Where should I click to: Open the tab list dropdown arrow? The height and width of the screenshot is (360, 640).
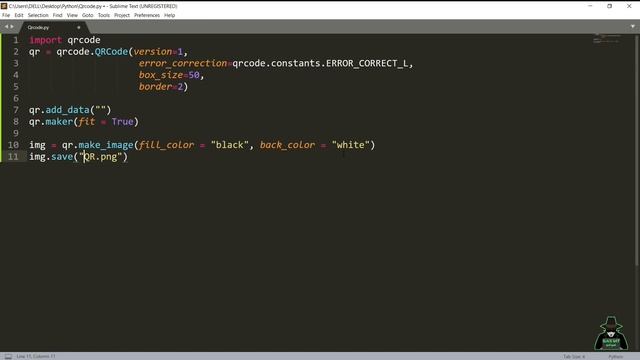(633, 27)
